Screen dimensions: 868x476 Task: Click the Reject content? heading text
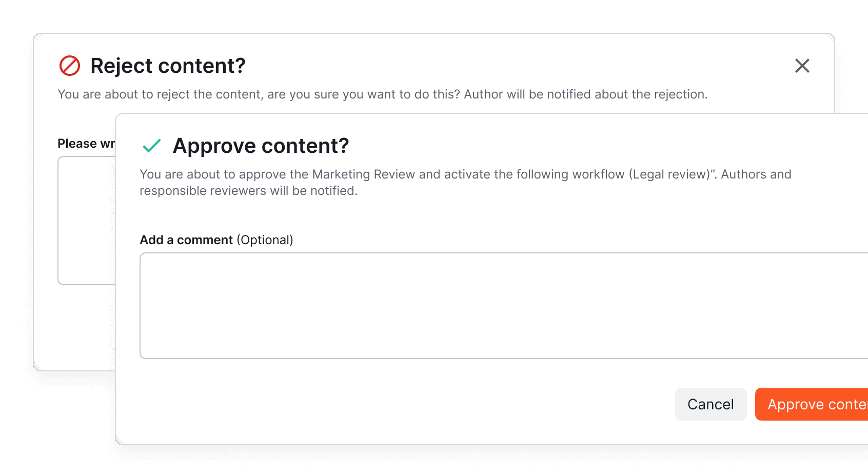(168, 66)
